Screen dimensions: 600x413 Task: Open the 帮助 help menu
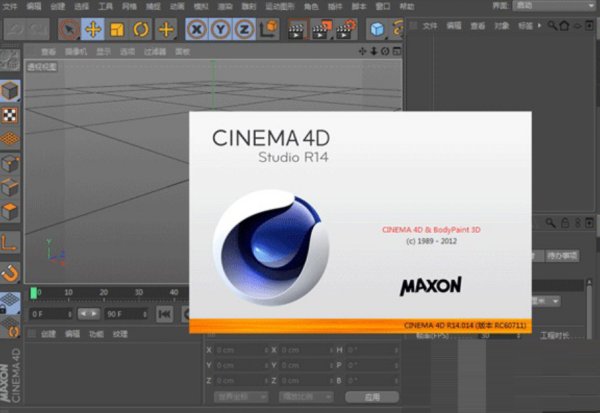tap(407, 6)
